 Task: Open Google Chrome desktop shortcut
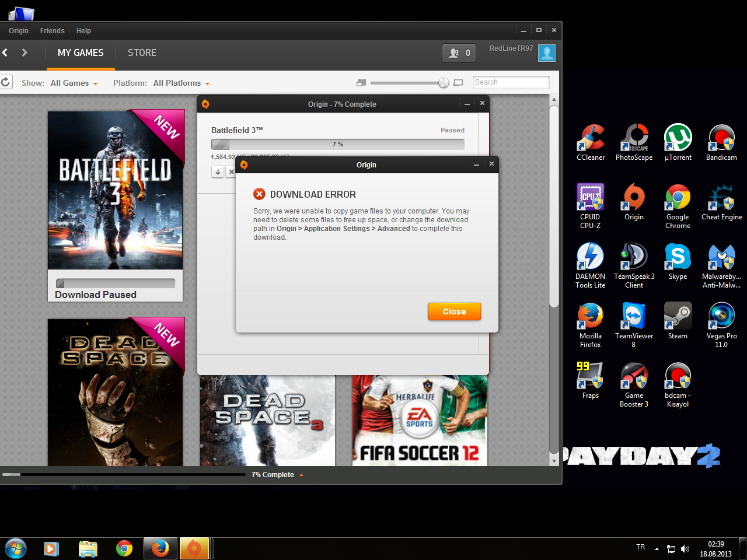coord(678,206)
